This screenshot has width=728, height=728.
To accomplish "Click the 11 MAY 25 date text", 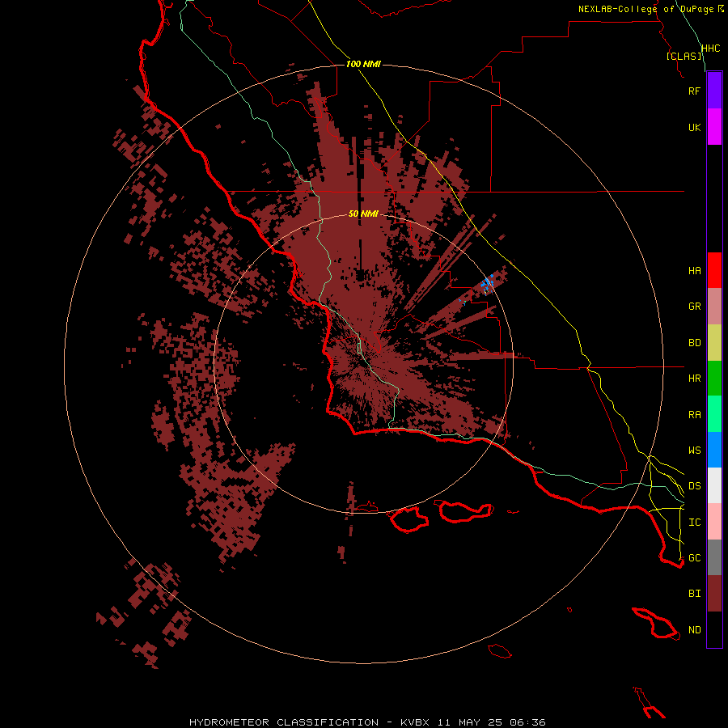I will (x=470, y=722).
